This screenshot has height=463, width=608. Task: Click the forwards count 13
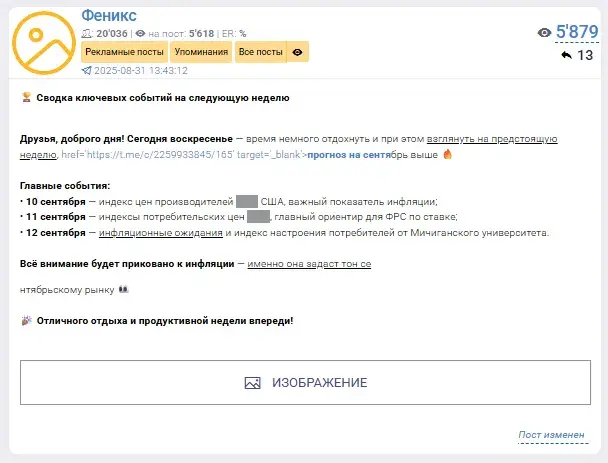(585, 55)
